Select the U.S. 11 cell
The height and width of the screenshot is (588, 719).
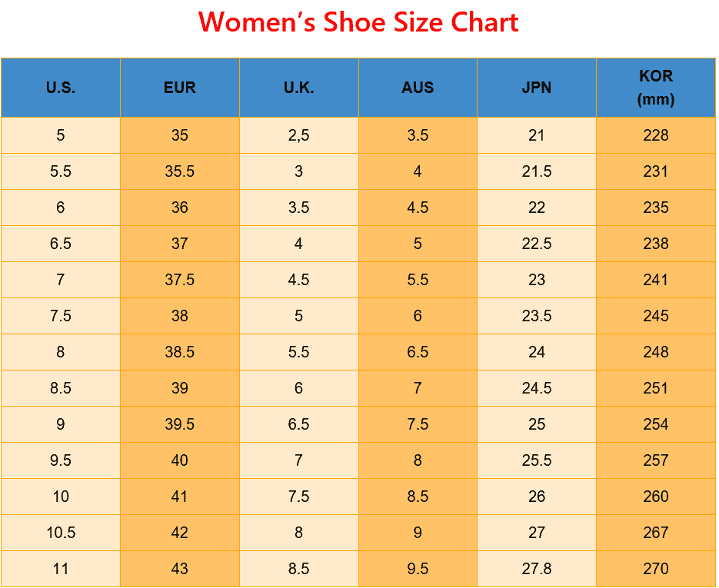tap(61, 569)
